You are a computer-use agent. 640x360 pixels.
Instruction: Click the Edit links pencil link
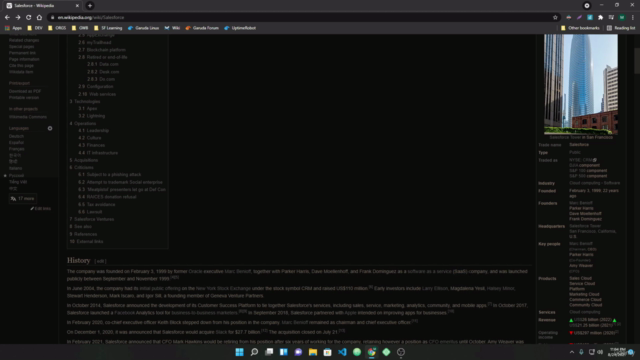coord(40,209)
